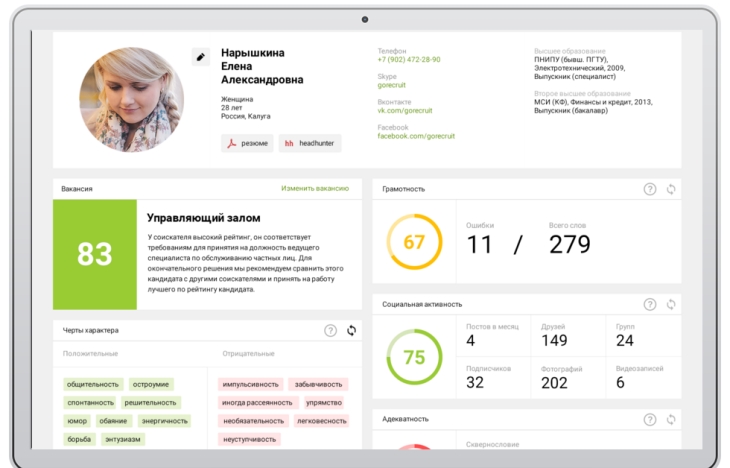Click the Положительные column header

click(x=90, y=353)
